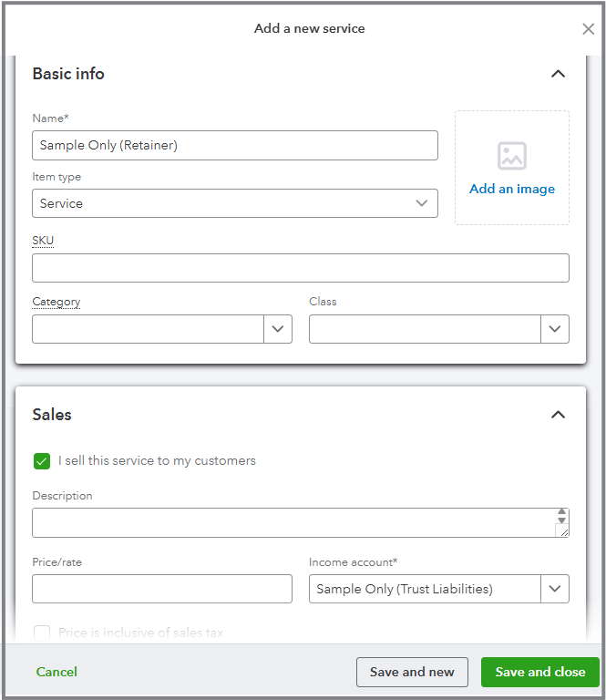Collapse the Sales section
606x700 pixels.
pyautogui.click(x=559, y=415)
